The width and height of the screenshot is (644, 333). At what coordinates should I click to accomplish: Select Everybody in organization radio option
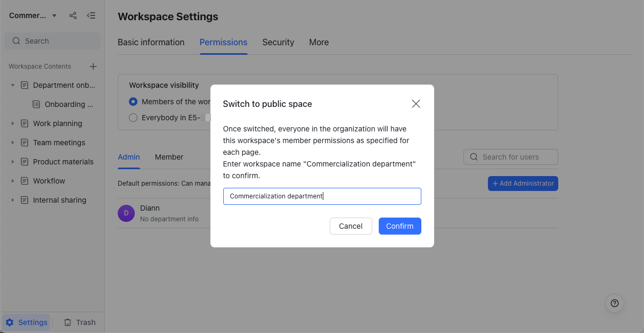click(x=133, y=118)
